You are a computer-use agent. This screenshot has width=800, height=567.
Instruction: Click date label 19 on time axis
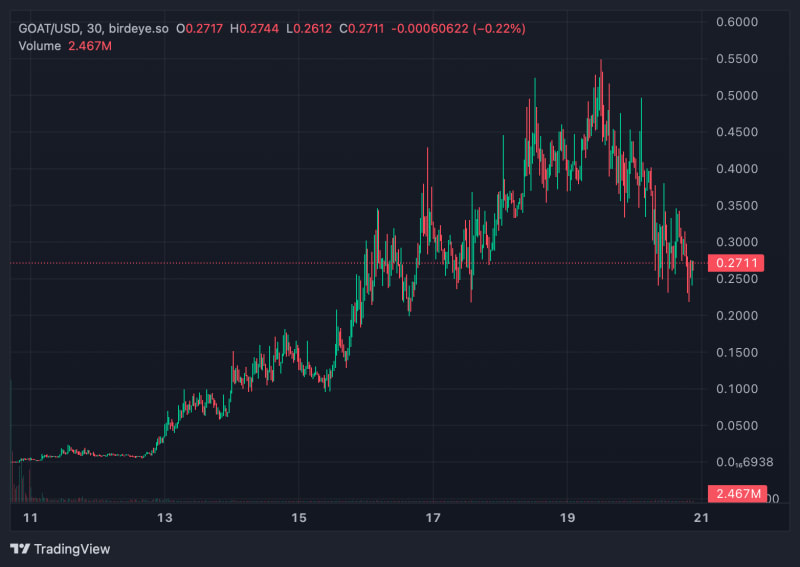[567, 517]
